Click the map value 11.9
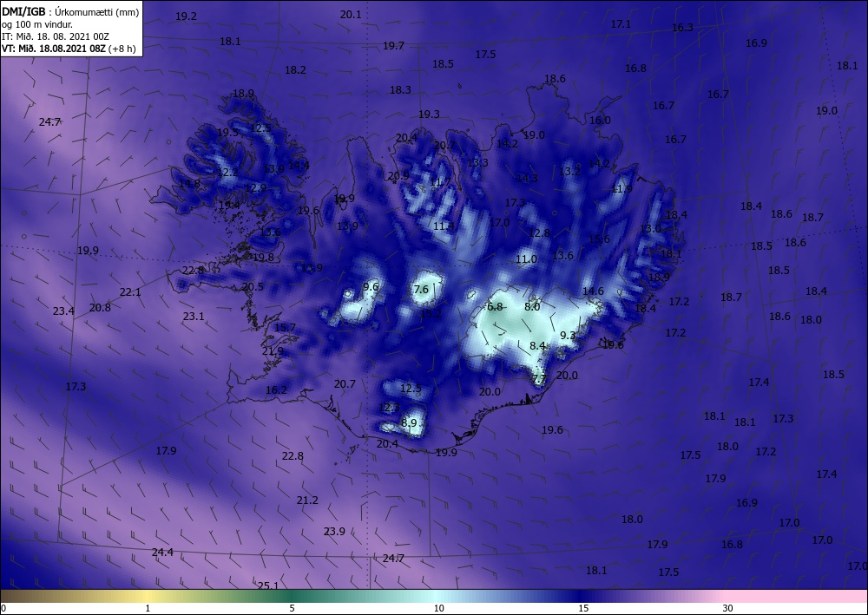Viewport: 868px width, 615px height. tap(621, 188)
